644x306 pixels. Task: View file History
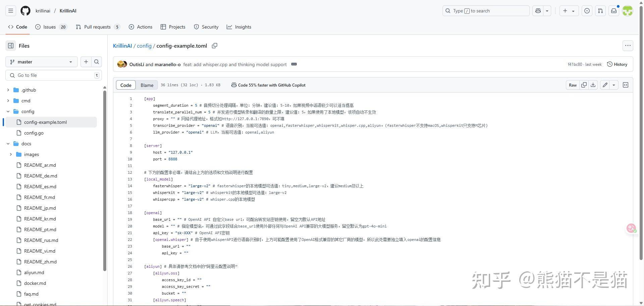point(617,64)
